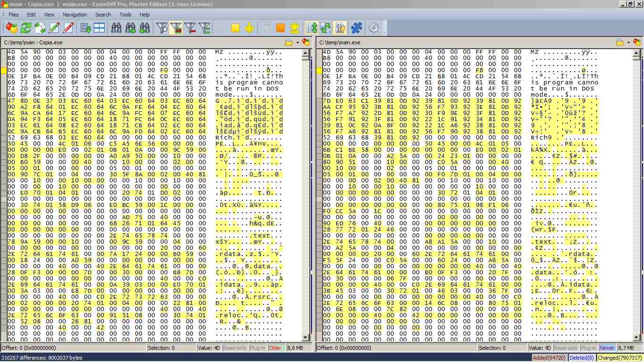Screen dimensions: 644x362
Task: Click '8,7 MB' file size in status
Action: tap(626, 348)
